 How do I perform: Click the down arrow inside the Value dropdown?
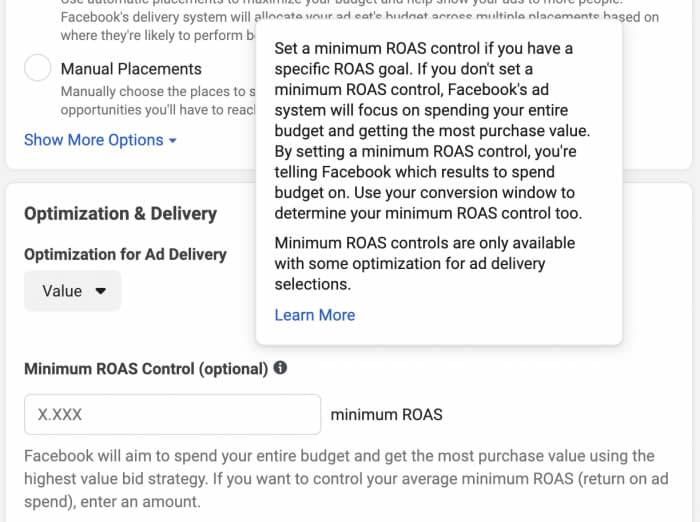click(101, 291)
